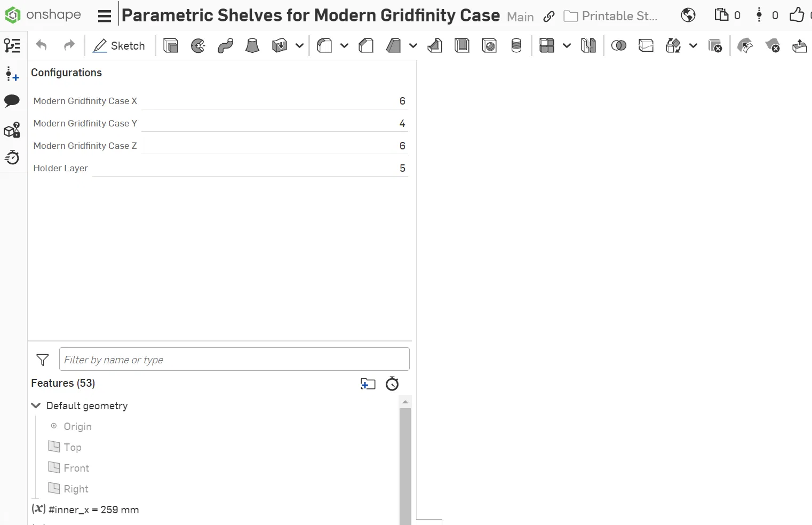Viewport: 812px width, 525px height.
Task: Select the Boolean tool
Action: click(x=619, y=46)
